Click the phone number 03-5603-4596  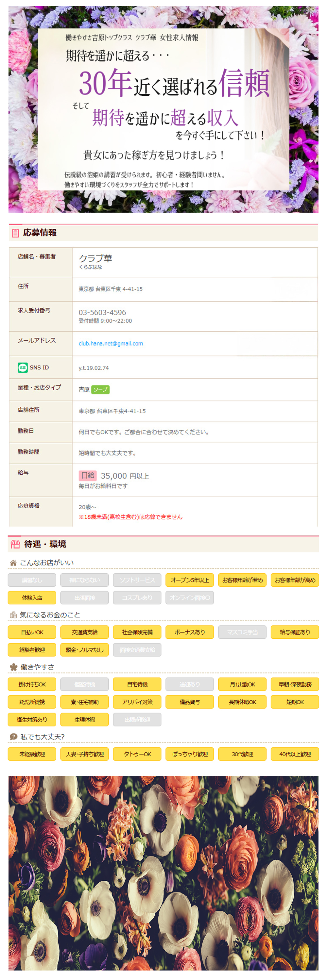coord(102,312)
